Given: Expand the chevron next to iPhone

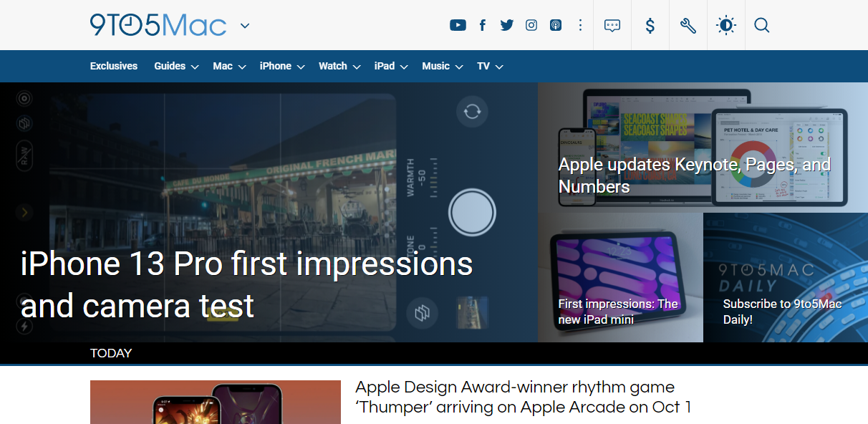Looking at the screenshot, I should 301,67.
